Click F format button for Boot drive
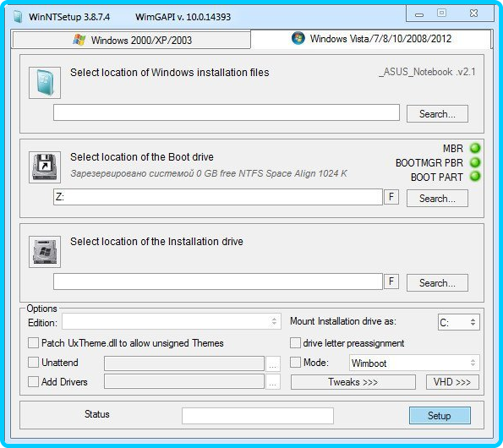 pyautogui.click(x=391, y=197)
